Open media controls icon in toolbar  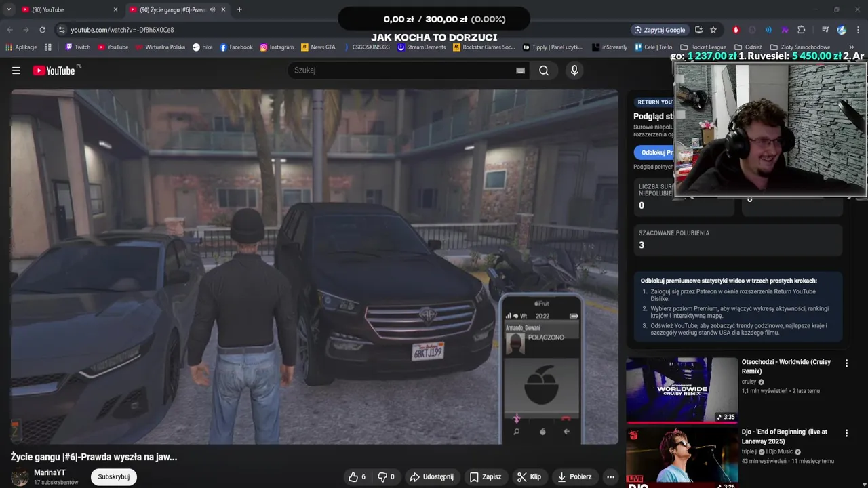(825, 30)
